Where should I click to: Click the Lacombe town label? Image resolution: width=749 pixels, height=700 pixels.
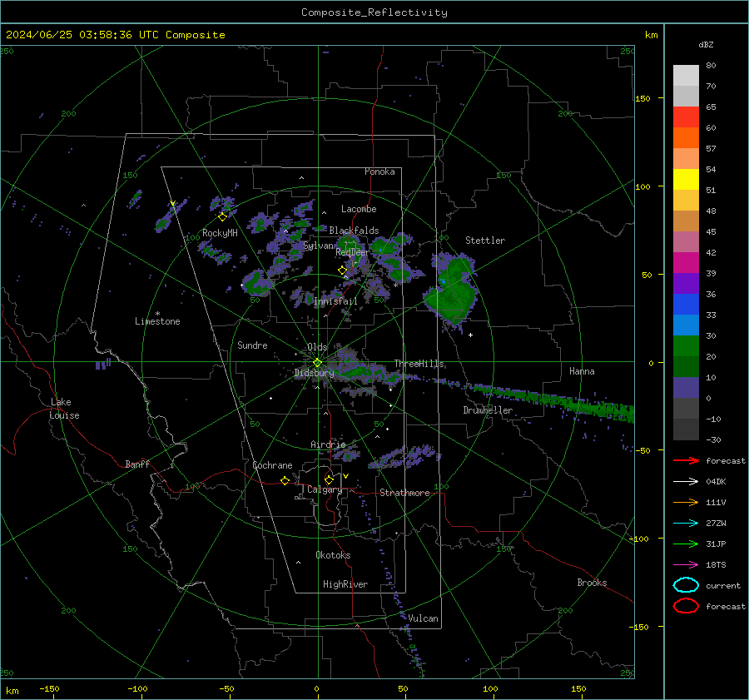(359, 209)
